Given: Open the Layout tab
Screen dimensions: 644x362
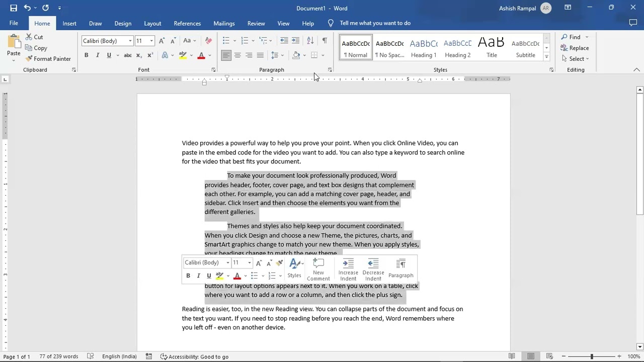Looking at the screenshot, I should click(152, 23).
